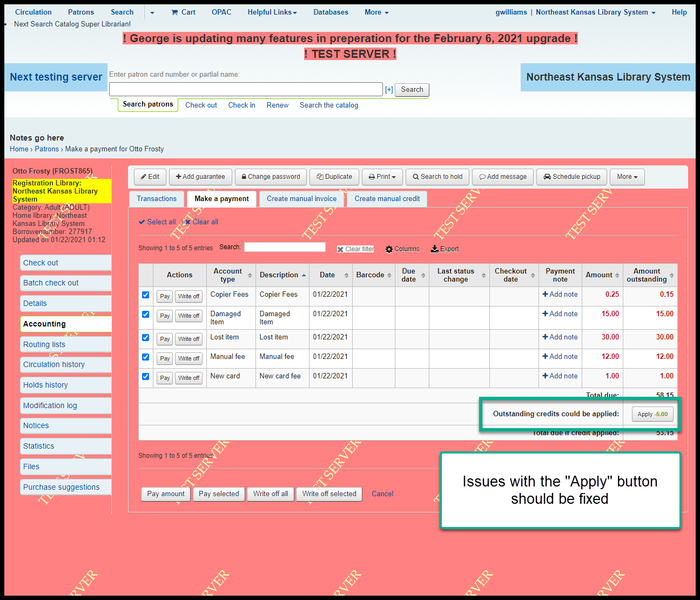Click the Edit pencil button
Viewport: 700px width, 600px height.
click(150, 177)
